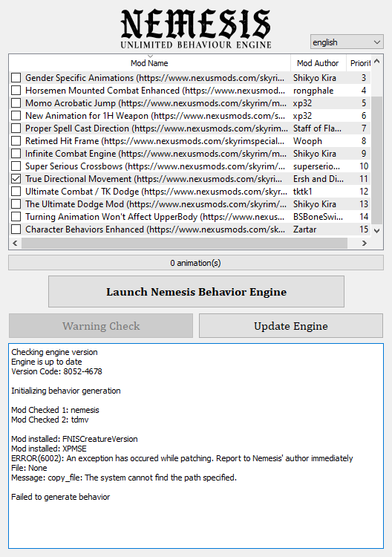
Task: Enable New Animation for 1H Weapon
Action: click(x=16, y=116)
